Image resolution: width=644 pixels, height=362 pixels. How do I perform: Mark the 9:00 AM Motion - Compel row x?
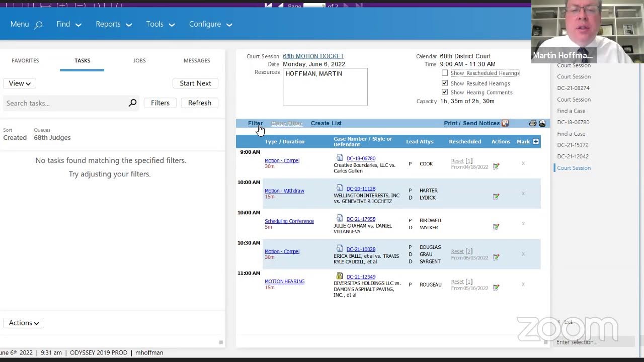523,163
